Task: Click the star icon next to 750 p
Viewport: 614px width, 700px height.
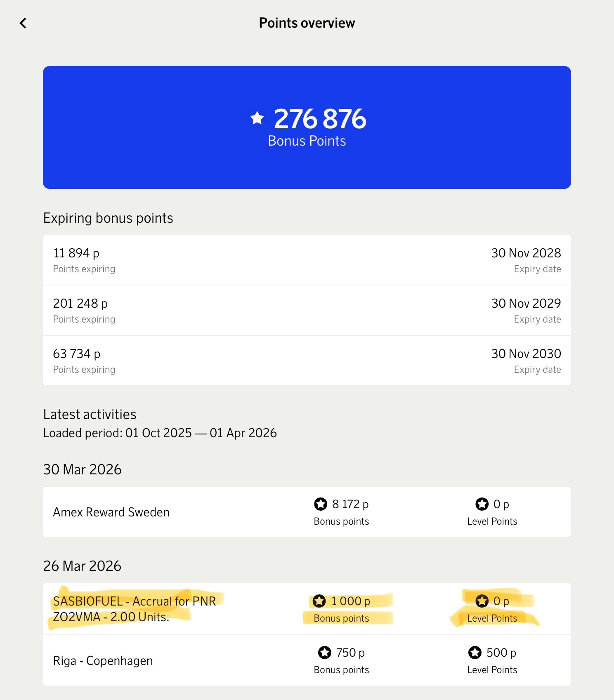Action: 325,653
